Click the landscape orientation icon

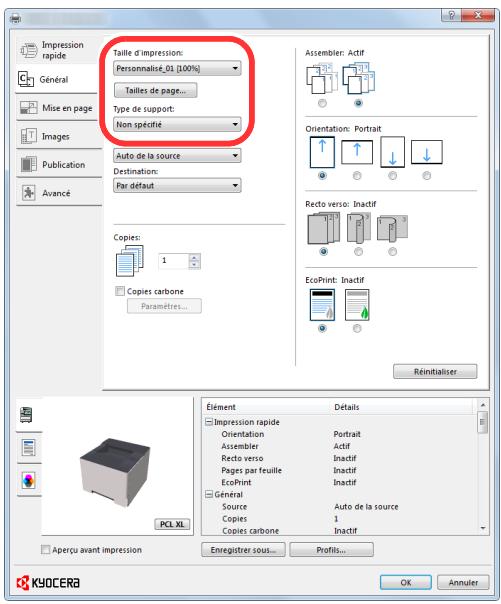point(357,152)
